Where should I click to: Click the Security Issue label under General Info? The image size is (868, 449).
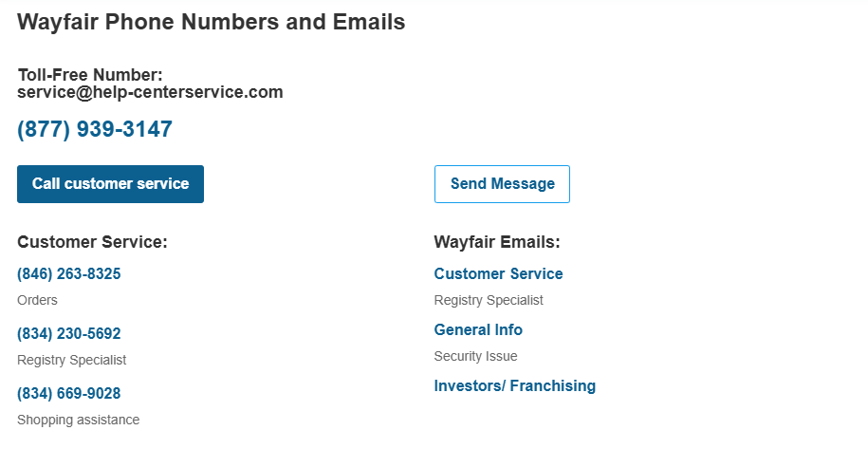click(x=475, y=356)
